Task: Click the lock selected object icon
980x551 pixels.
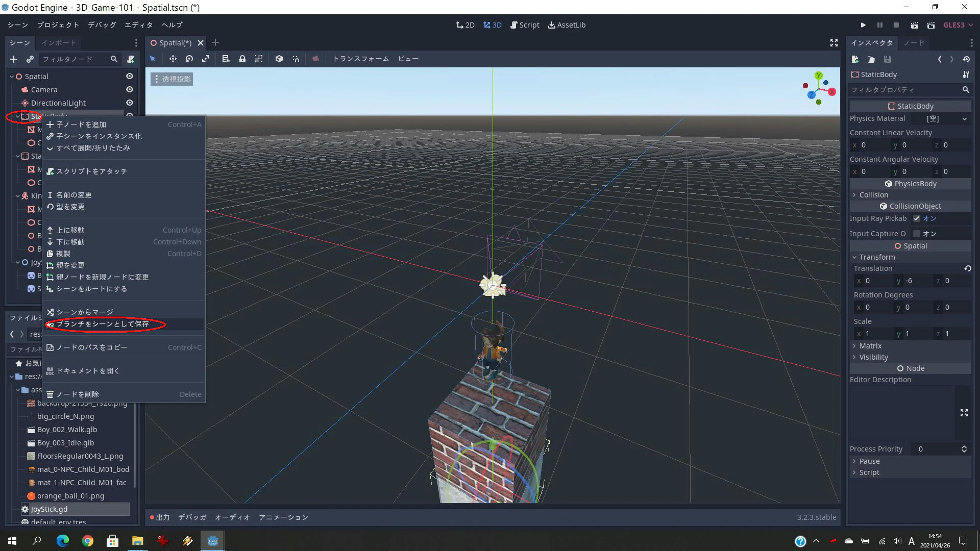Action: [242, 59]
